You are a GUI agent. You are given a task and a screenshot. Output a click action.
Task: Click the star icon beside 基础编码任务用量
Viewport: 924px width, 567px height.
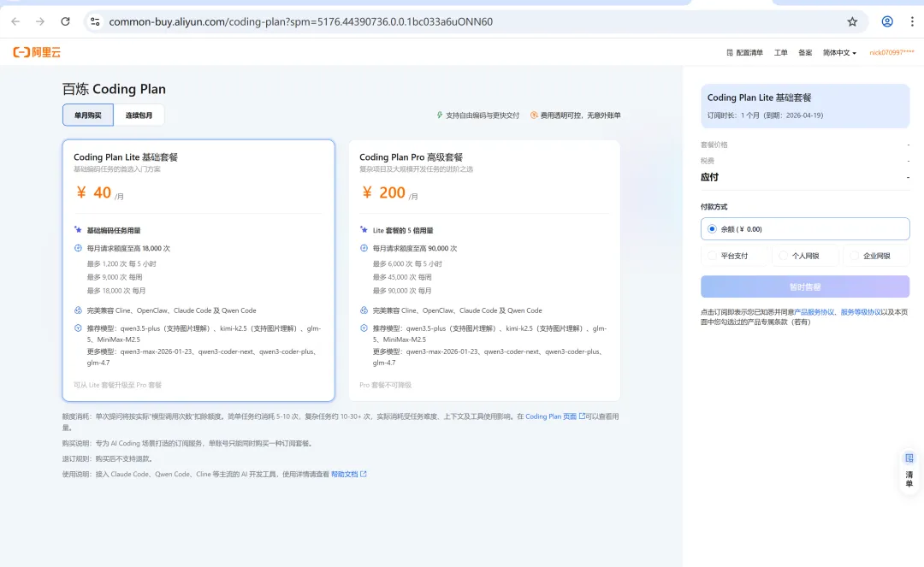point(78,230)
